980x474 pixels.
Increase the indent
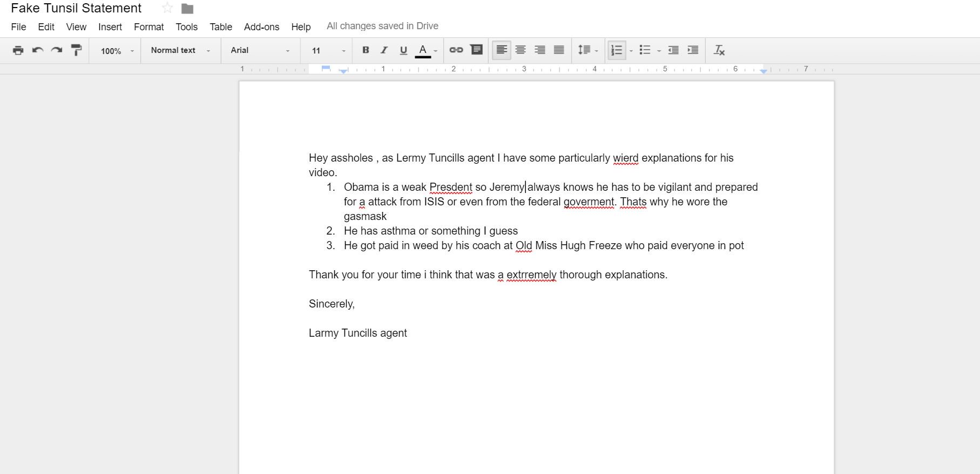[693, 50]
